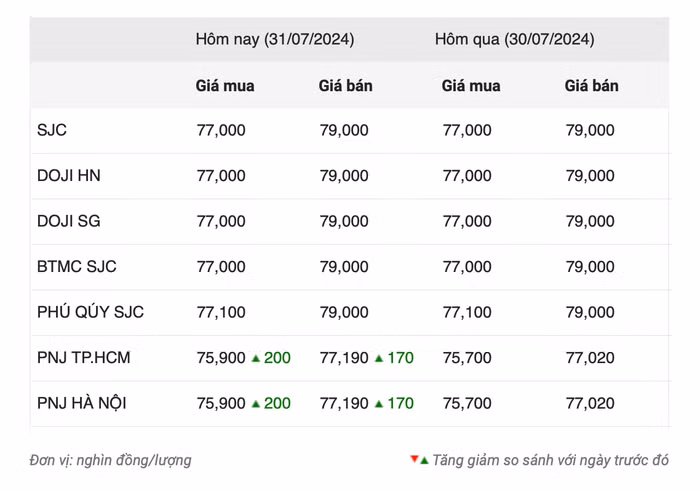Click DOJI HN today's sell price
Screen dimensions: 700x490
click(344, 176)
